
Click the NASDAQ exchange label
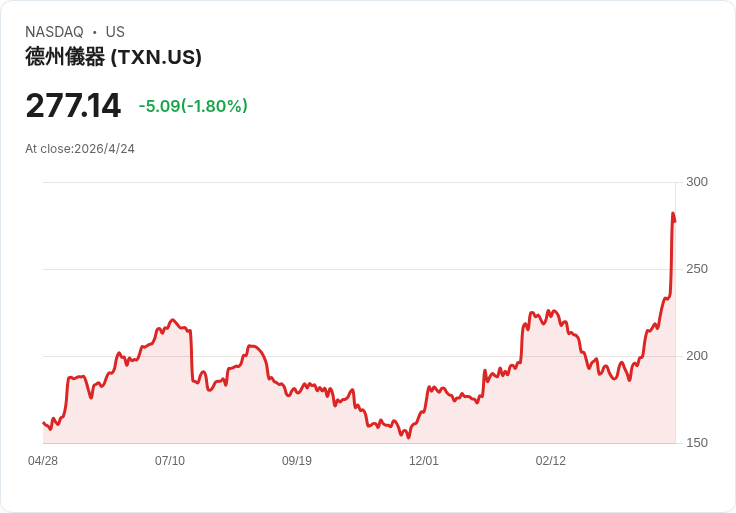click(x=54, y=32)
